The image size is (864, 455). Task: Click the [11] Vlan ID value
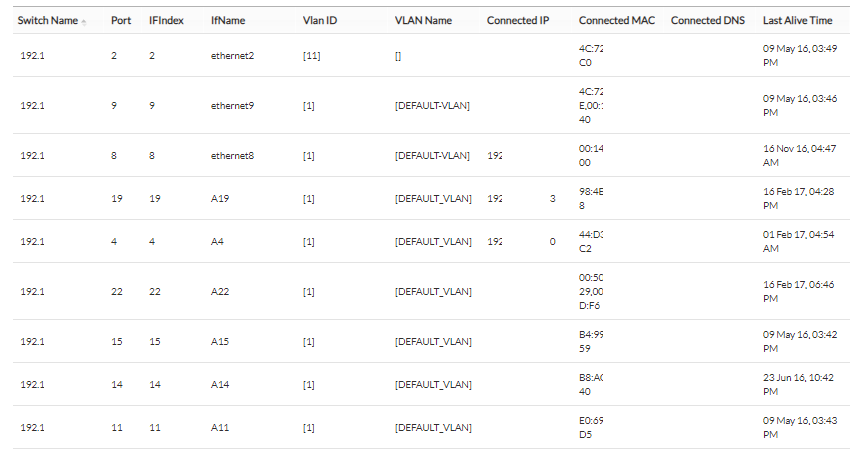click(311, 56)
